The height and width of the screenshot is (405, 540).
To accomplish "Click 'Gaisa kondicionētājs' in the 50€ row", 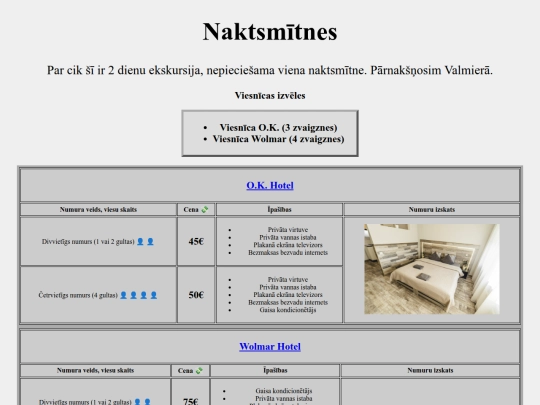I will pyautogui.click(x=288, y=310).
